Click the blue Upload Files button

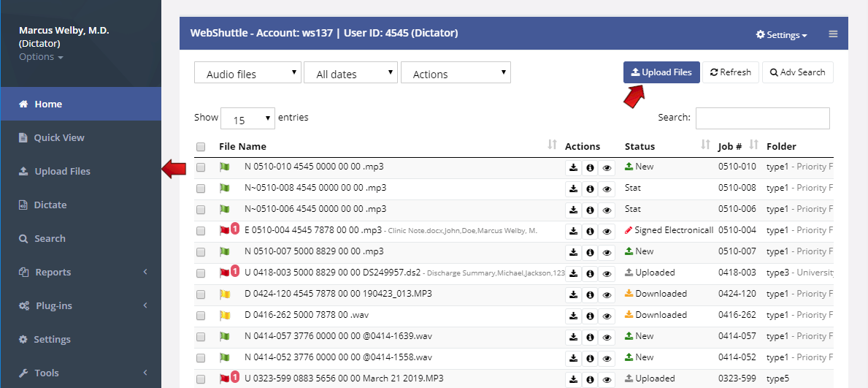[661, 72]
